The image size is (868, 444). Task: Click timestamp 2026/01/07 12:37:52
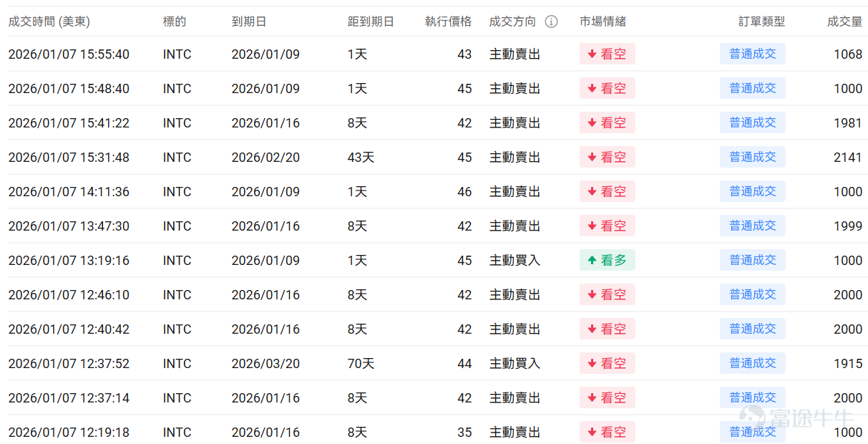(x=69, y=364)
